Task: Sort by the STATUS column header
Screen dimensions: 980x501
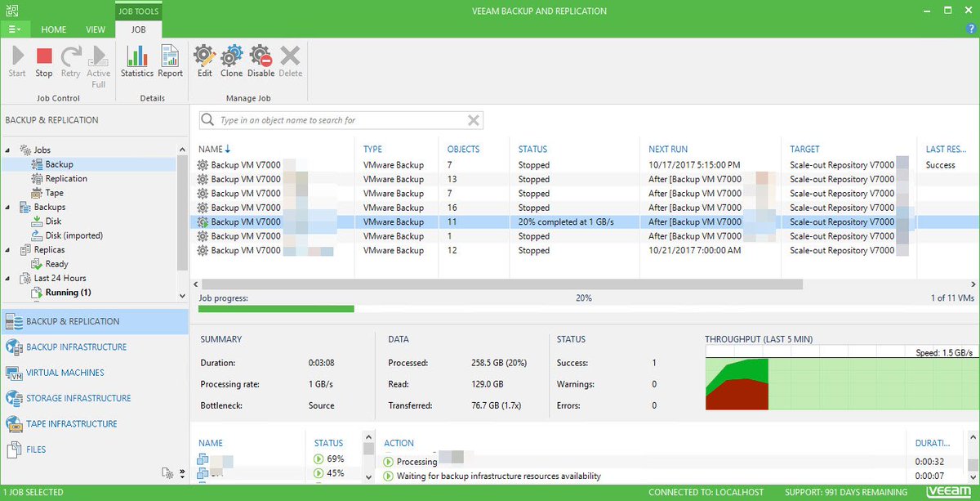Action: coord(532,150)
